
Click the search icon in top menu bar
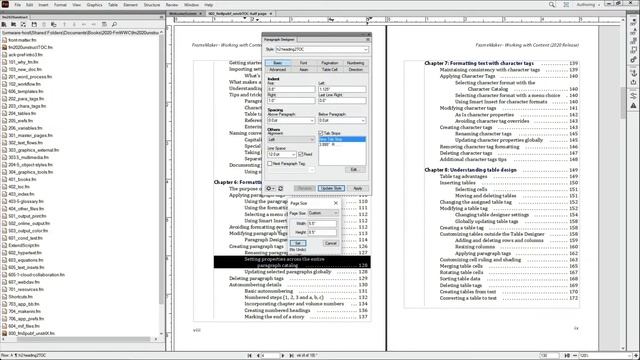pos(552,4)
